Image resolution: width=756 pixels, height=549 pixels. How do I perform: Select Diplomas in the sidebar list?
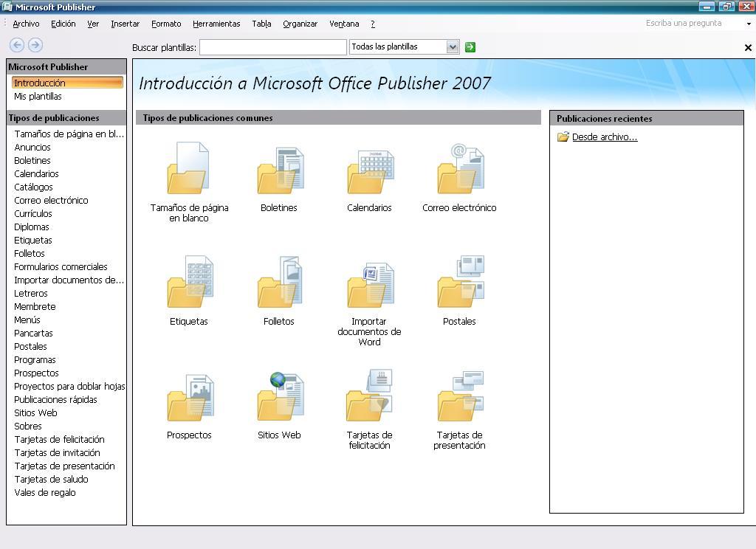(x=31, y=227)
